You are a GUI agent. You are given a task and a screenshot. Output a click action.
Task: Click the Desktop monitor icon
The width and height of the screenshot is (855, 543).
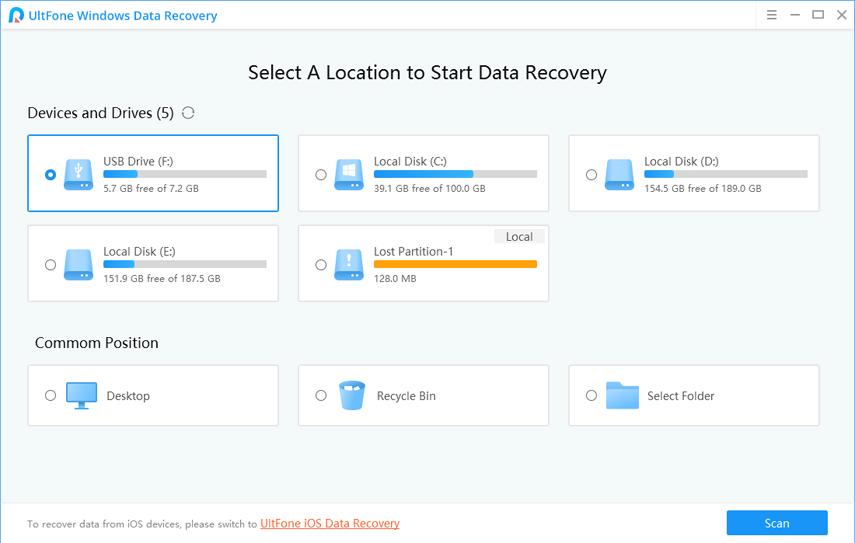coord(81,395)
